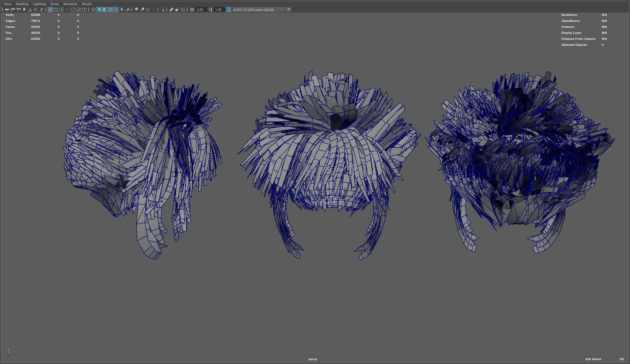Toggle Multisample Anti-aliasing icon
The image size is (630, 364).
[148, 10]
